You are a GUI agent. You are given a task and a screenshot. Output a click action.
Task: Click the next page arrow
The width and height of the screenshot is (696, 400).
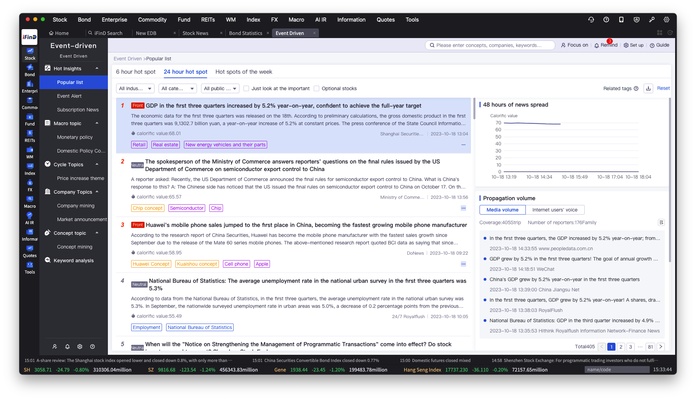[x=660, y=347]
